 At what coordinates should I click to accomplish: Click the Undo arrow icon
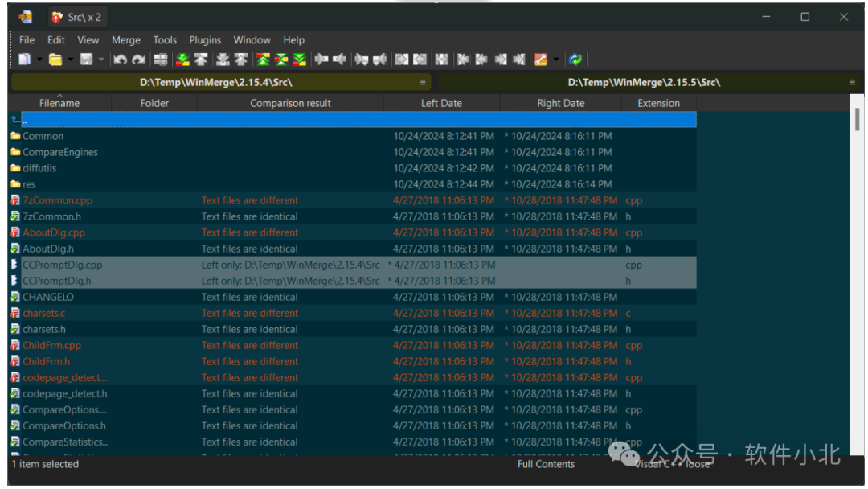click(x=120, y=60)
